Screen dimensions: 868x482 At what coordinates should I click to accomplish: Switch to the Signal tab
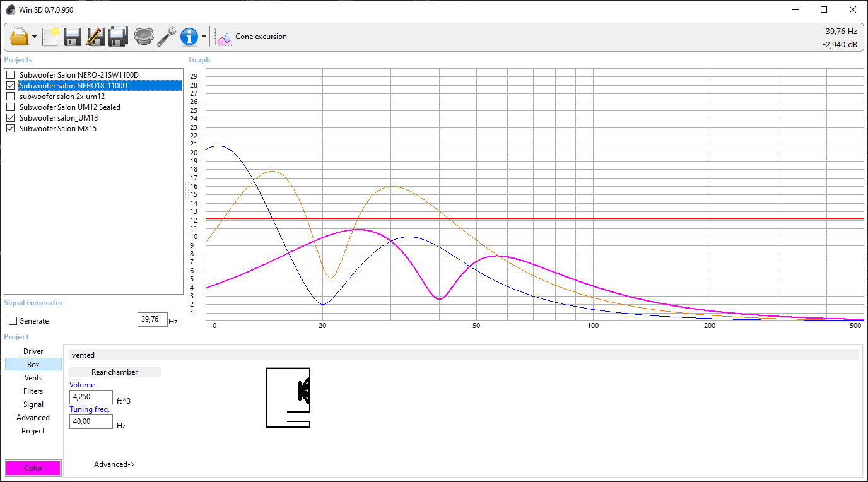coord(33,404)
